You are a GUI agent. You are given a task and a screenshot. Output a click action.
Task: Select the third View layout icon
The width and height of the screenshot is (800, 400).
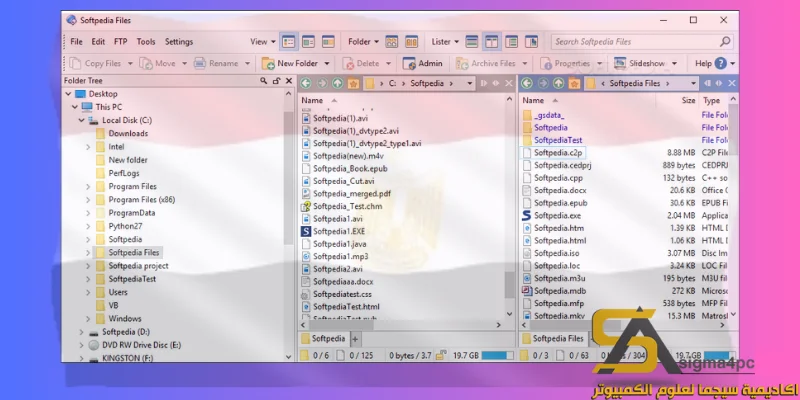pyautogui.click(x=328, y=42)
